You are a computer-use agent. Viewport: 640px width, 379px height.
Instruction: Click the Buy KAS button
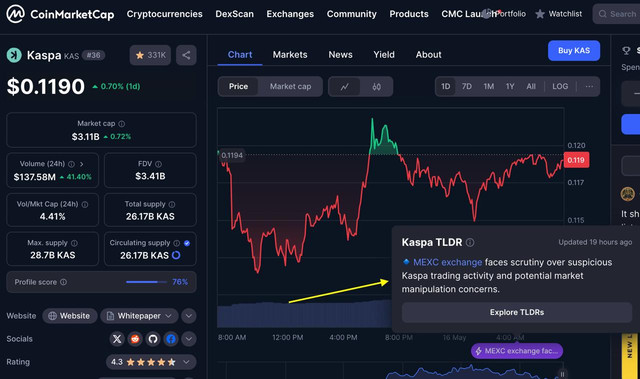tap(574, 51)
